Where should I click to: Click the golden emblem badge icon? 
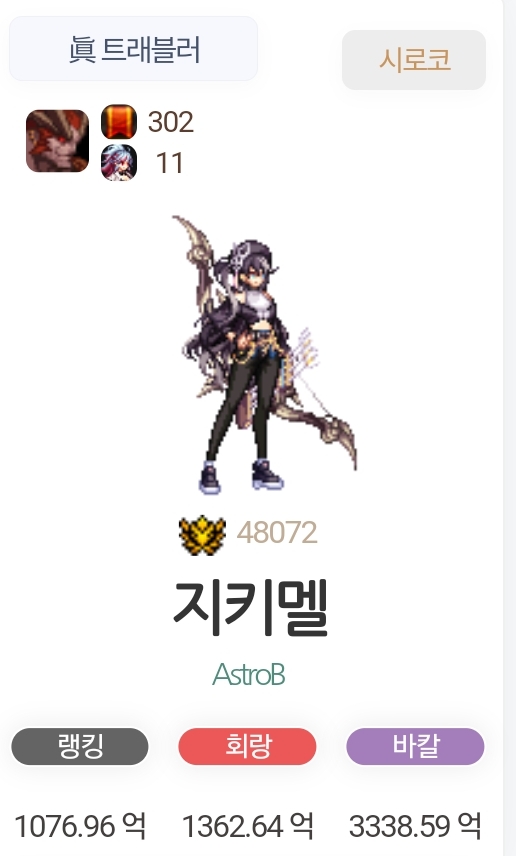[x=202, y=534]
